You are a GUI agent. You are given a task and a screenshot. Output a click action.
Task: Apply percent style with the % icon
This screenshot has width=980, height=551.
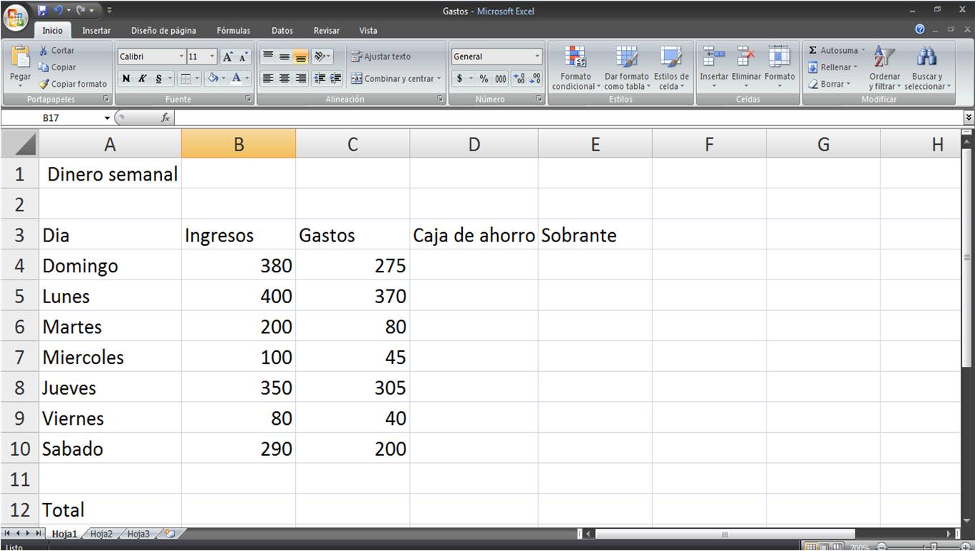485,80
